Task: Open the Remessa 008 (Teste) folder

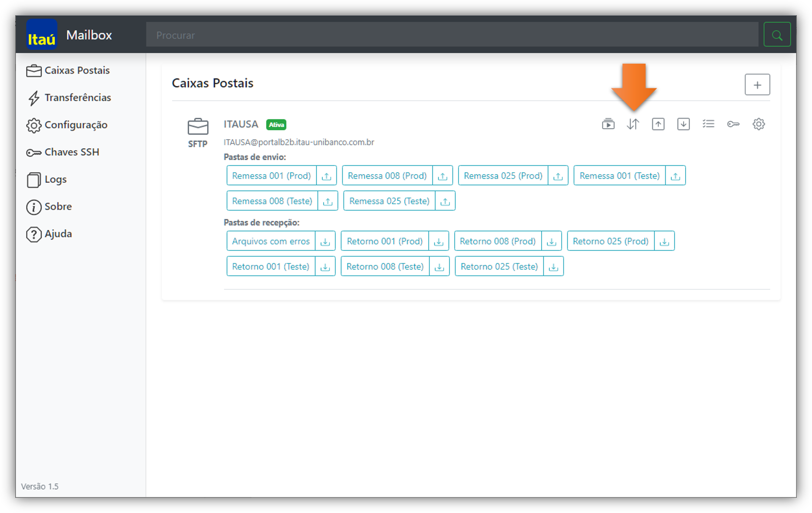Action: click(x=272, y=201)
